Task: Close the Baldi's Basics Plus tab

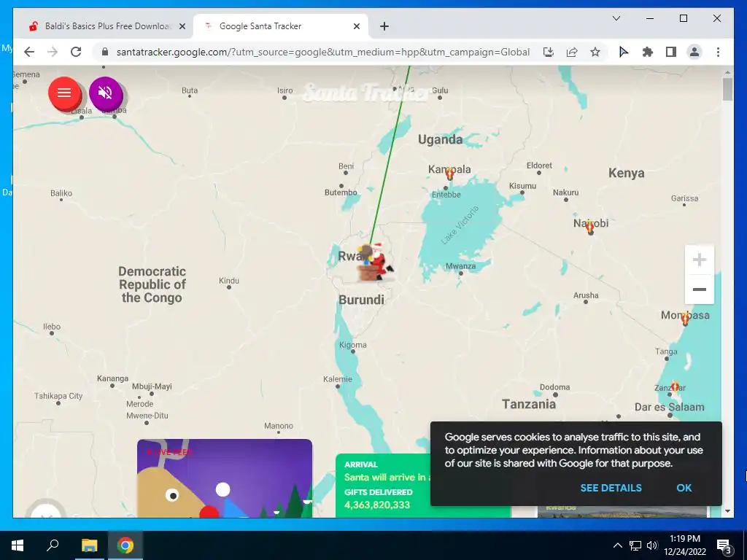Action: [182, 26]
